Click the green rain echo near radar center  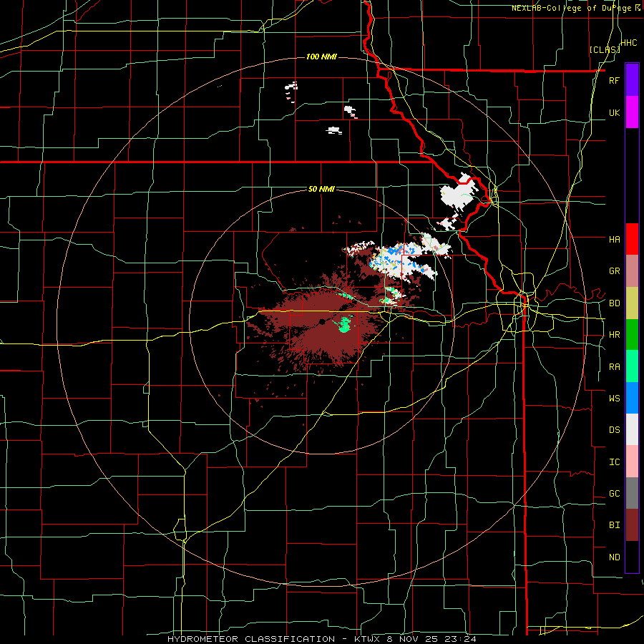345,324
